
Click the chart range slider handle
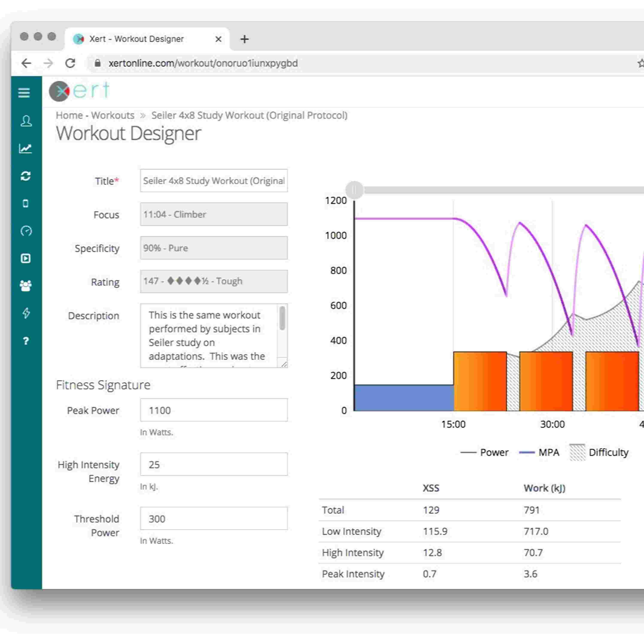point(354,190)
